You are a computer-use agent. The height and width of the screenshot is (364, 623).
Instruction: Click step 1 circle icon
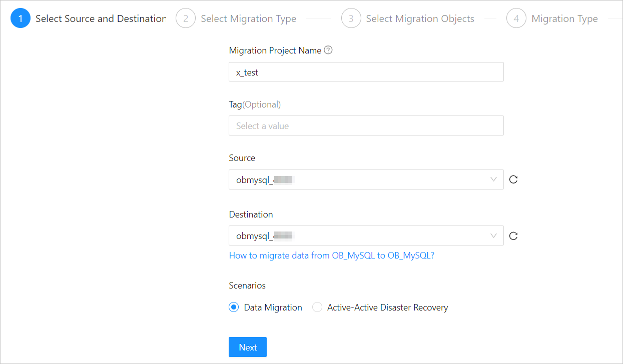pos(21,18)
